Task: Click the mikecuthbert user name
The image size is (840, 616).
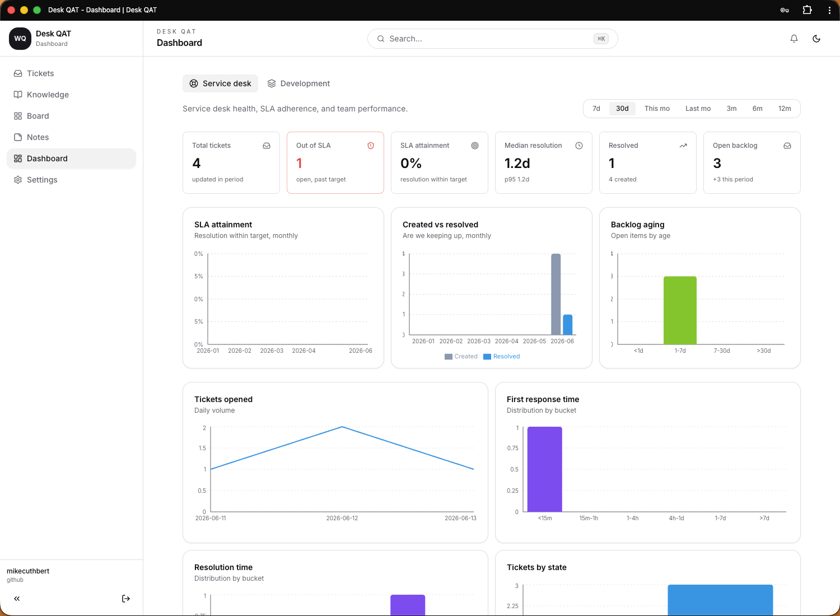Action: coord(28,571)
